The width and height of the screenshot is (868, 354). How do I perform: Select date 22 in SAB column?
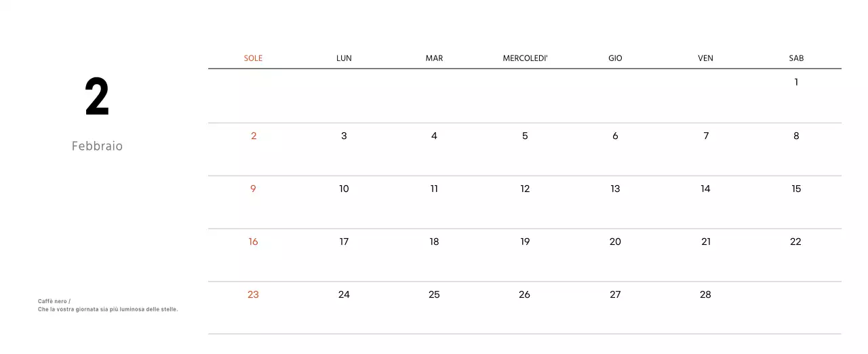point(795,241)
